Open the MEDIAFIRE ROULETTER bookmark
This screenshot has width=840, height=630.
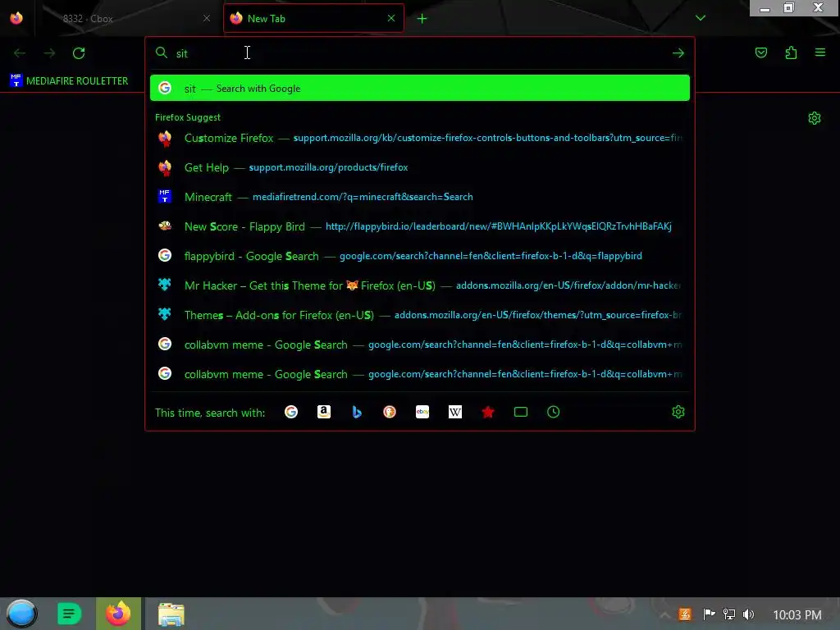click(x=69, y=81)
